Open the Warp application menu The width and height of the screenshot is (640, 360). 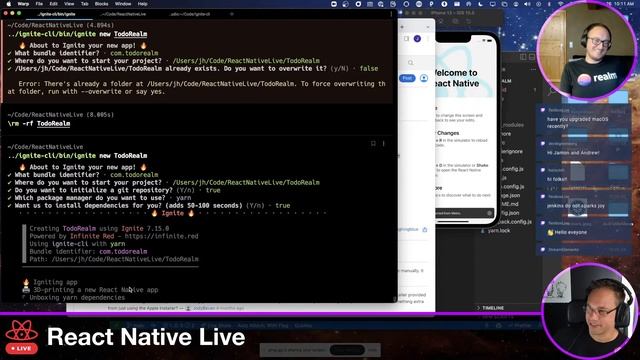pyautogui.click(x=23, y=4)
